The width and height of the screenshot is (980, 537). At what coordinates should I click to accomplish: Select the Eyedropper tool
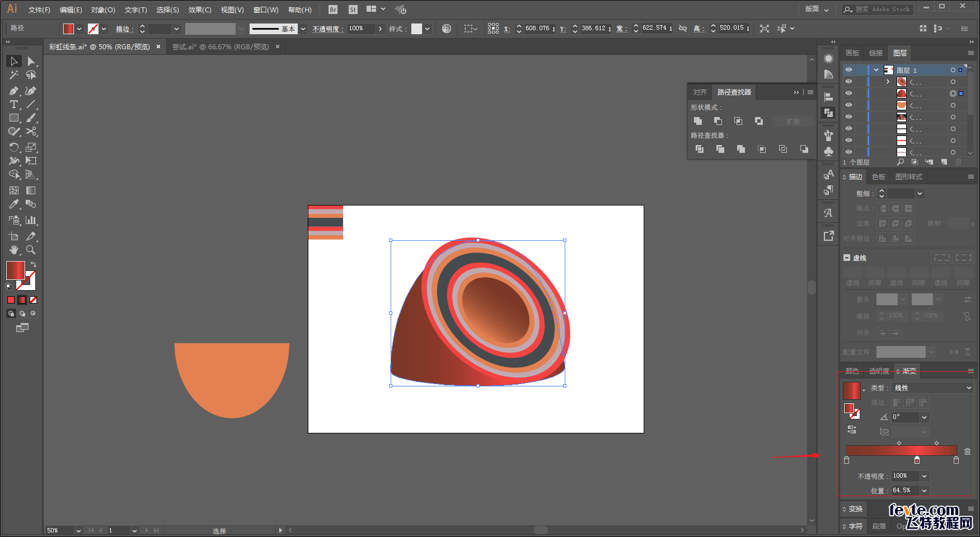coord(13,204)
